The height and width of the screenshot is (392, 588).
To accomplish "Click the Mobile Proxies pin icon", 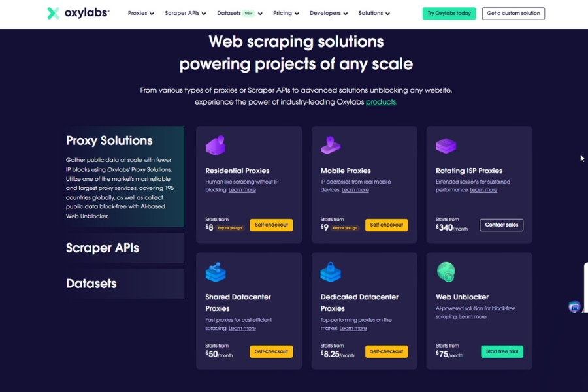I will pyautogui.click(x=331, y=145).
